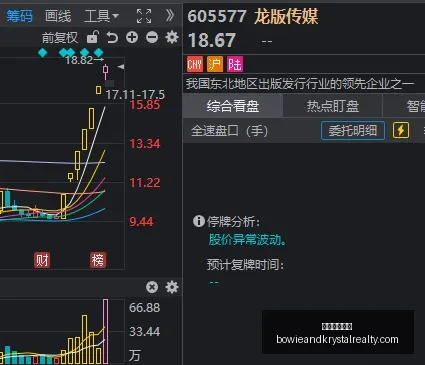Click the undo arrow icon
This screenshot has height=365, width=425.
click(x=112, y=37)
